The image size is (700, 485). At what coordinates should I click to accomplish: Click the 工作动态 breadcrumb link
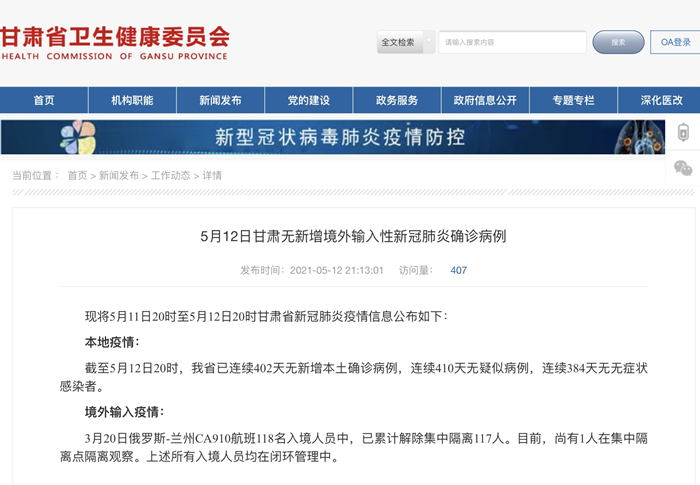pyautogui.click(x=171, y=176)
